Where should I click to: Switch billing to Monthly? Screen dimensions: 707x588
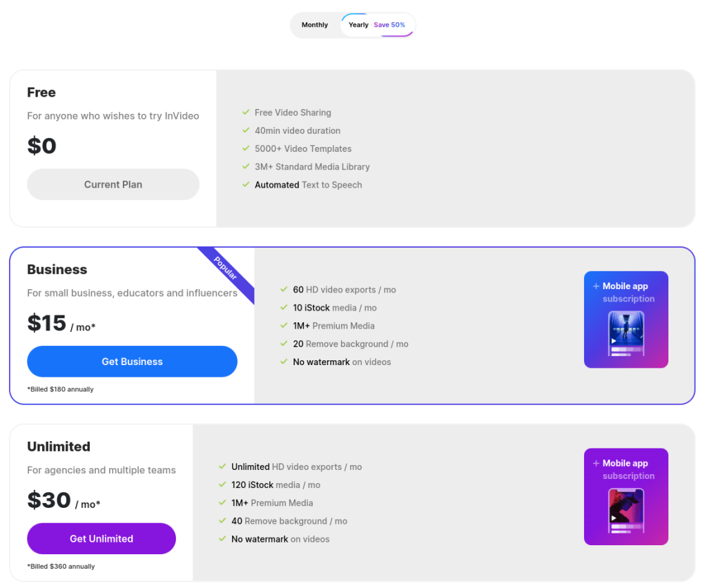click(315, 25)
